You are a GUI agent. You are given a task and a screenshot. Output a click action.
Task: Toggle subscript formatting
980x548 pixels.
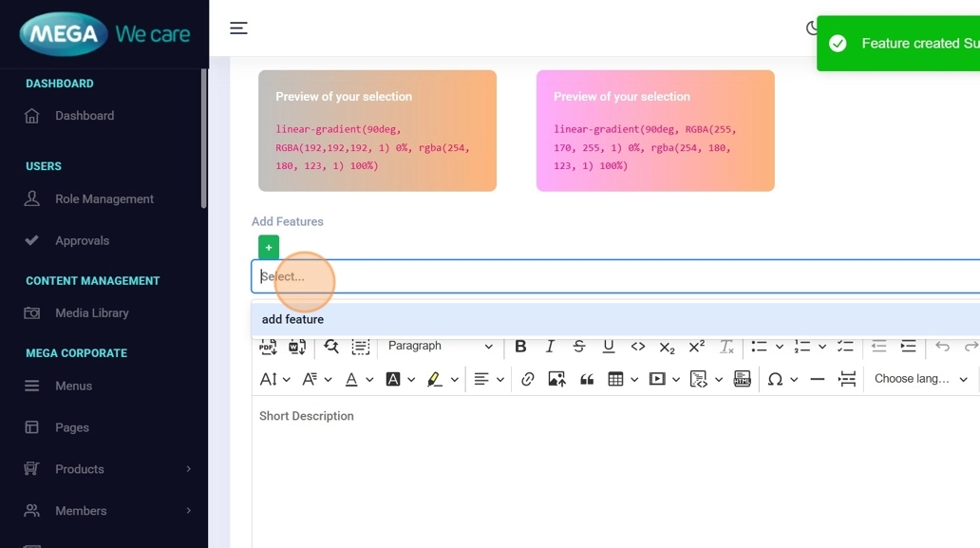point(667,347)
